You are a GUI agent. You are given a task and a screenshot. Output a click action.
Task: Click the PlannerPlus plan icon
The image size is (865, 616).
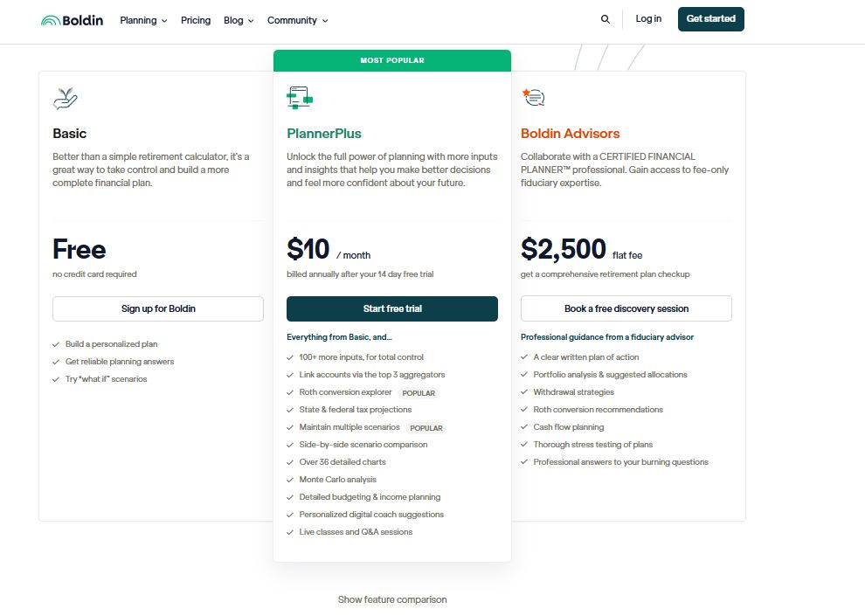coord(300,98)
